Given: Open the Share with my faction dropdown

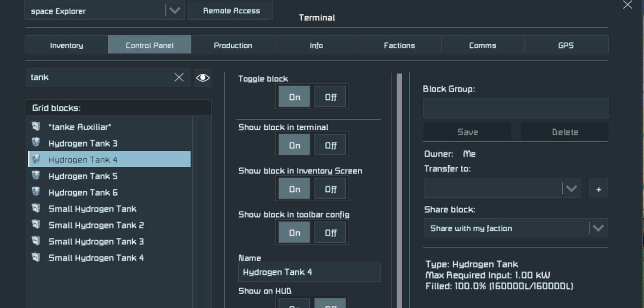Looking at the screenshot, I should (x=597, y=228).
